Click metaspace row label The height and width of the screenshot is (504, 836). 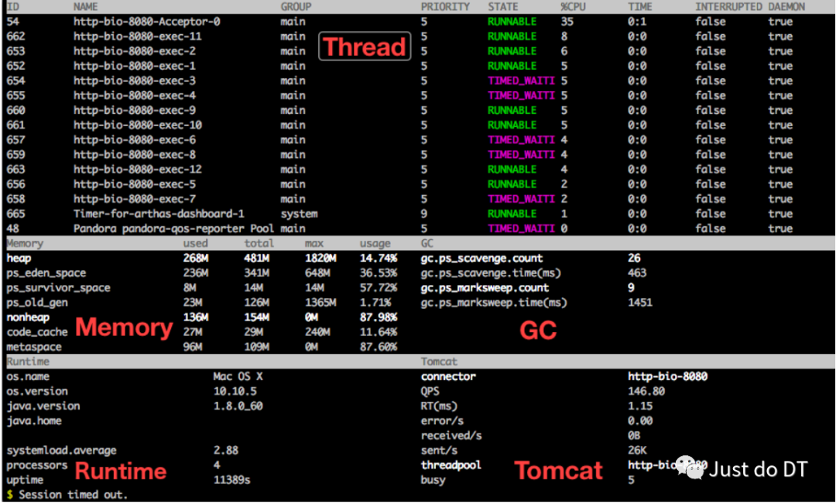point(33,347)
